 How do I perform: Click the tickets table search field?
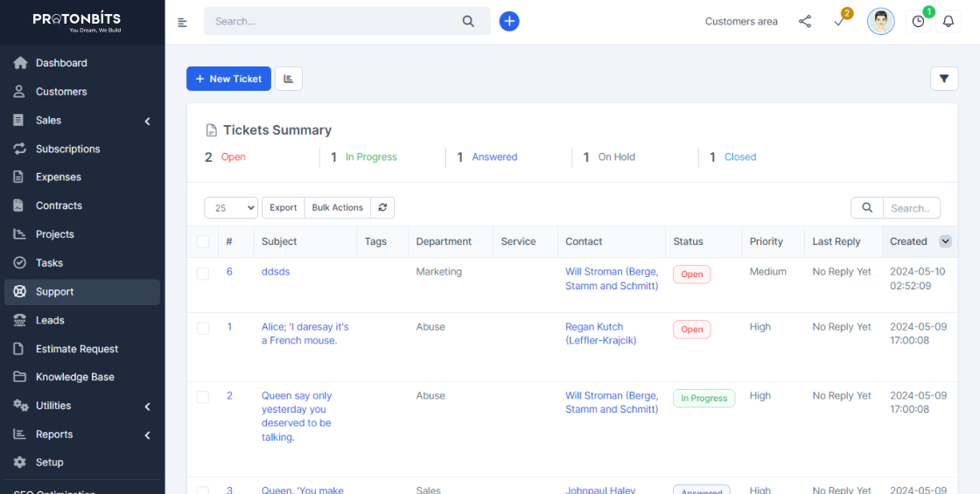[910, 208]
